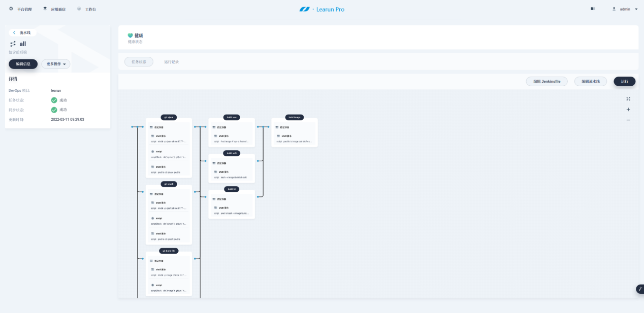This screenshot has height=313, width=644.
Task: Zoom out the pipeline canvas
Action: (x=628, y=120)
